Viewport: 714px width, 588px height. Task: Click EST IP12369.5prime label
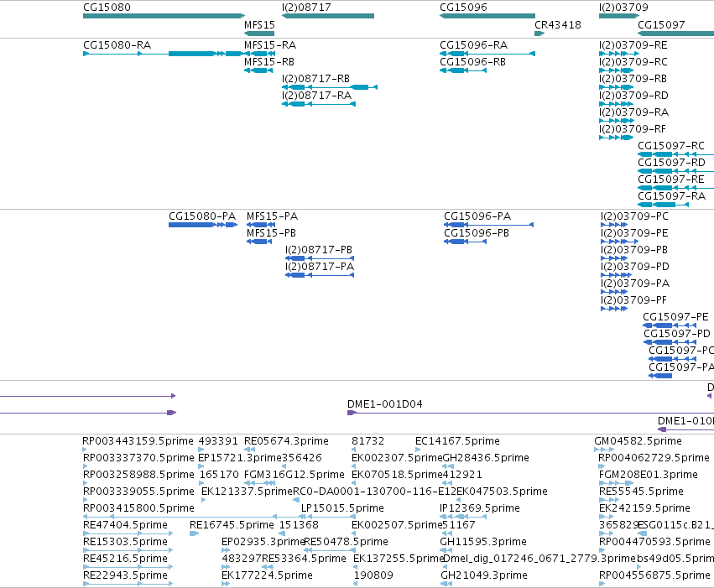(x=479, y=509)
